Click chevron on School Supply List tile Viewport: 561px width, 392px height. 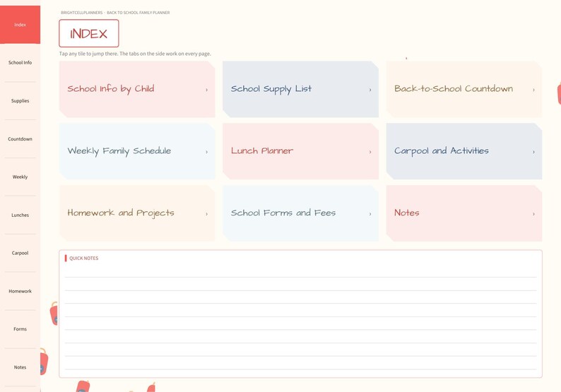(370, 90)
